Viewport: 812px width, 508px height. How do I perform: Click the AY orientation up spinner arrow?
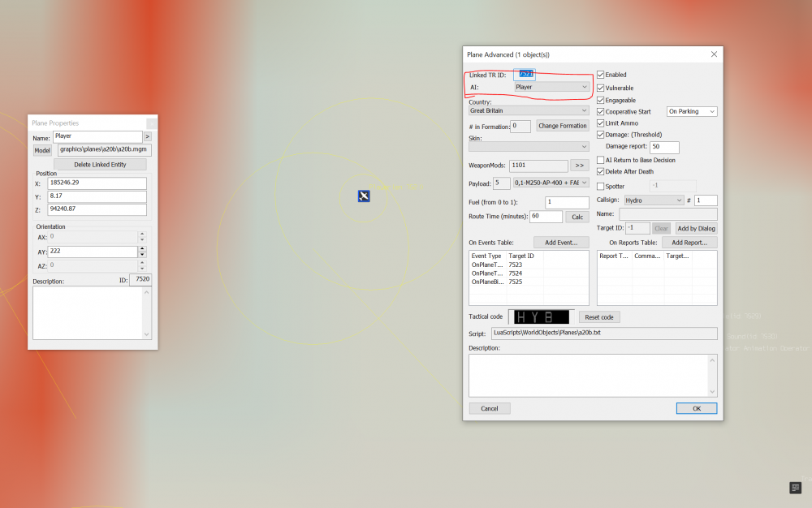[143, 248]
